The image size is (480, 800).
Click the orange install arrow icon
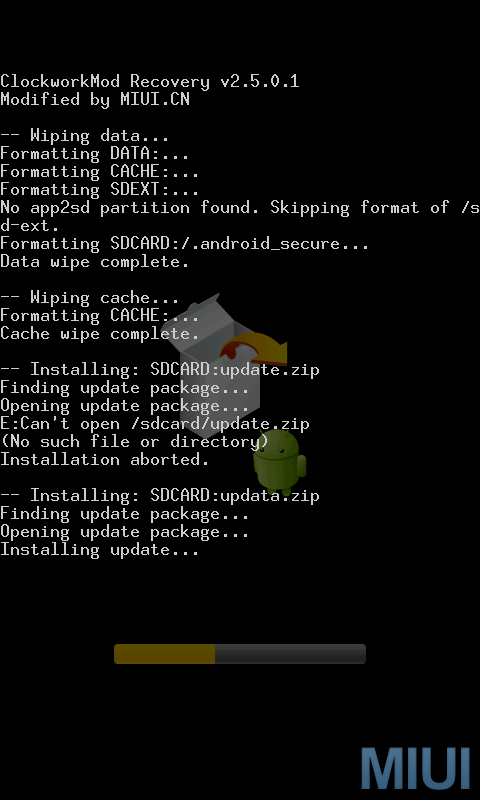(254, 346)
